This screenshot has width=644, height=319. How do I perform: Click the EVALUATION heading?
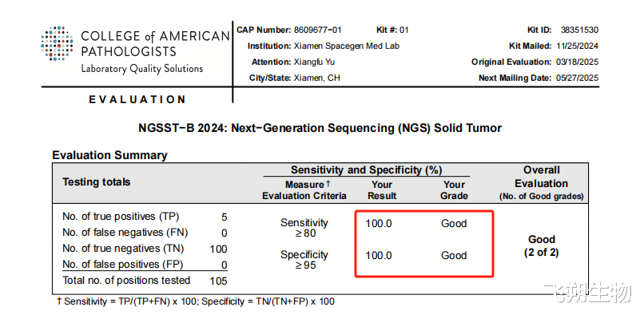pyautogui.click(x=137, y=99)
